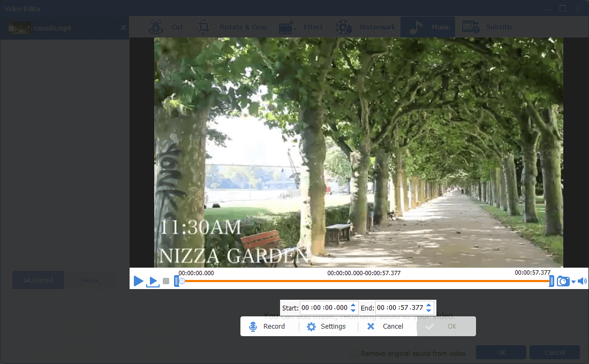The image size is (589, 364).
Task: Expand the snapshot options dropdown arrow
Action: tap(573, 282)
